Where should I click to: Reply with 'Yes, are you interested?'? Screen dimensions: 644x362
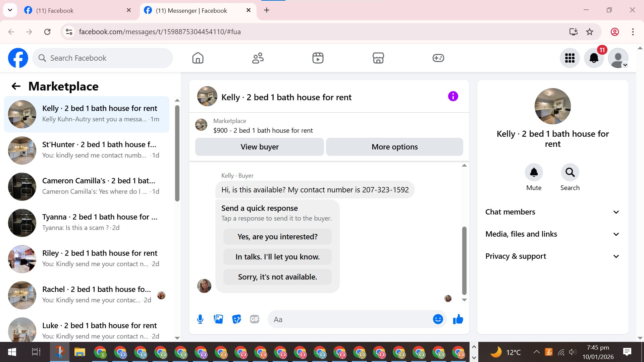(277, 237)
